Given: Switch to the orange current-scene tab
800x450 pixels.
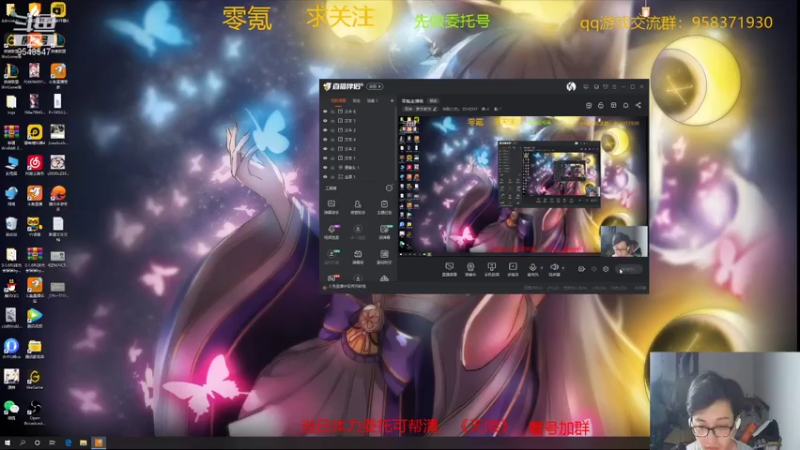Looking at the screenshot, I should (338, 101).
